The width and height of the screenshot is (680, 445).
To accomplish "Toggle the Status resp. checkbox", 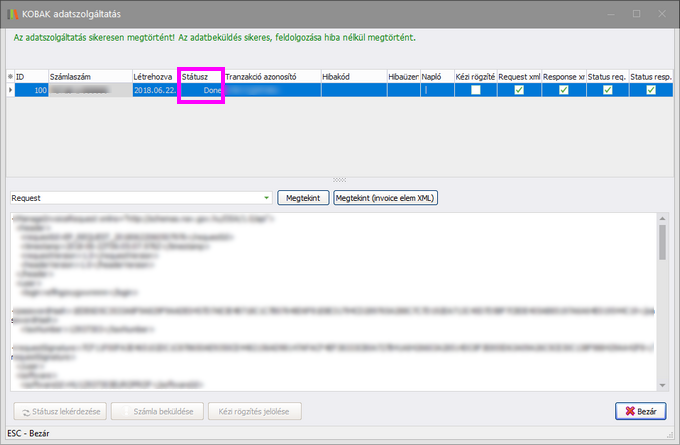I will coord(651,90).
